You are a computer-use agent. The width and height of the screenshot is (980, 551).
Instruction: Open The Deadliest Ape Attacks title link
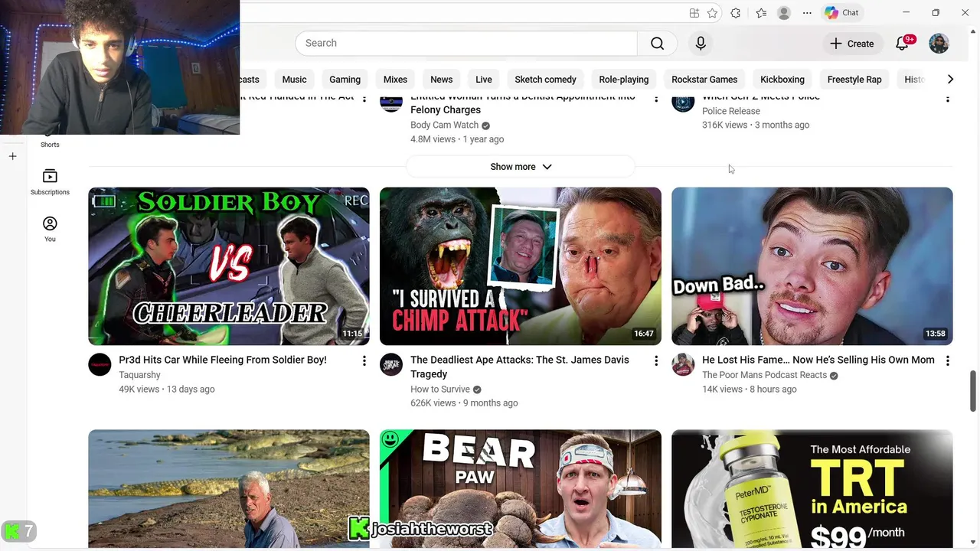coord(520,367)
